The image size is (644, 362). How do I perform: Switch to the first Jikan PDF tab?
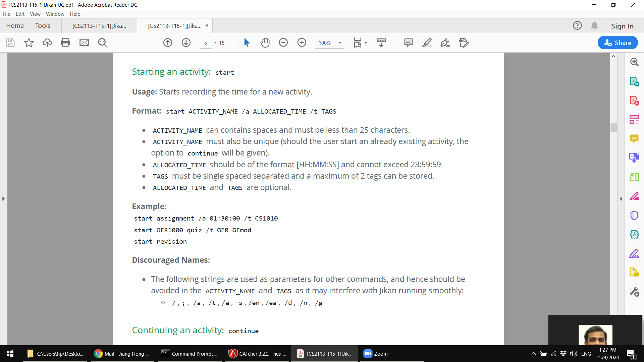(x=99, y=26)
